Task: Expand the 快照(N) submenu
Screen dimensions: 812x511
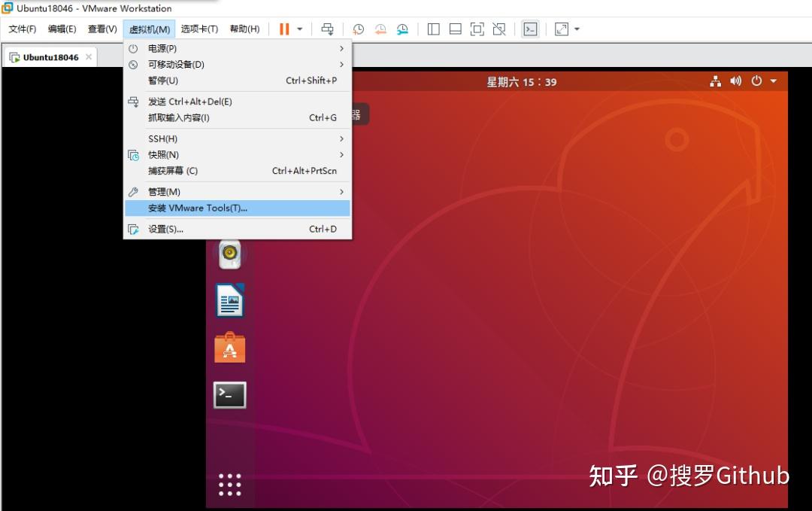Action: pyautogui.click(x=238, y=155)
